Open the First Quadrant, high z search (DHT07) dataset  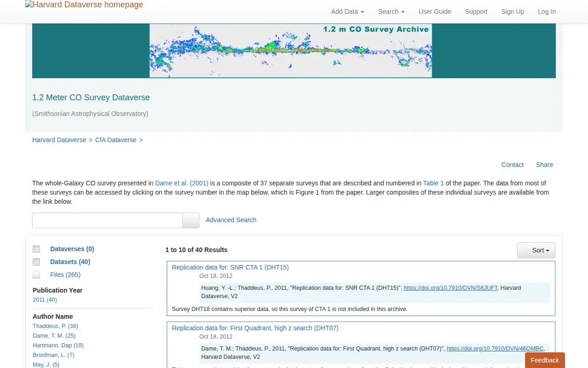pyautogui.click(x=255, y=328)
